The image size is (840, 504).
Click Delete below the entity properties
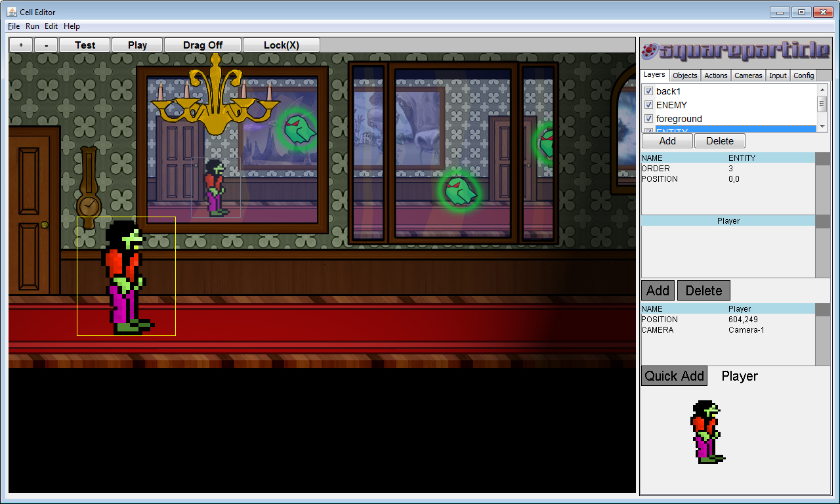(x=703, y=290)
